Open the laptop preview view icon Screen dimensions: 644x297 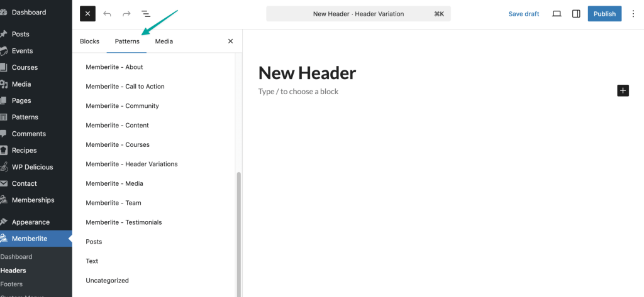click(x=557, y=14)
